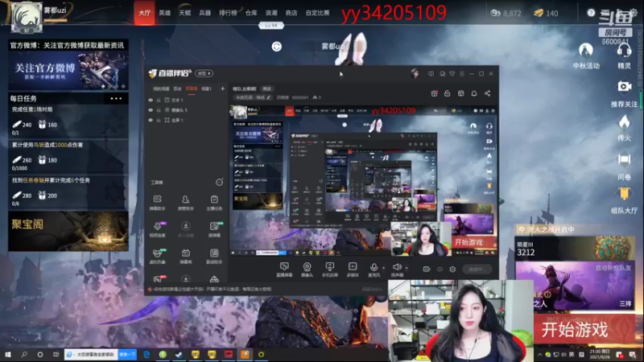Image resolution: width=644 pixels, height=362 pixels.
Task: Open the notification bell icon
Action: (x=474, y=93)
